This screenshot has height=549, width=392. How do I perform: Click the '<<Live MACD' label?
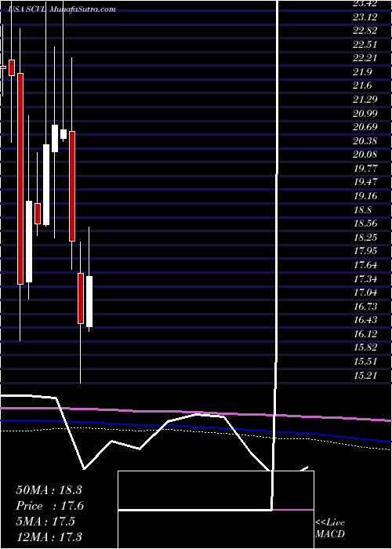(x=330, y=529)
